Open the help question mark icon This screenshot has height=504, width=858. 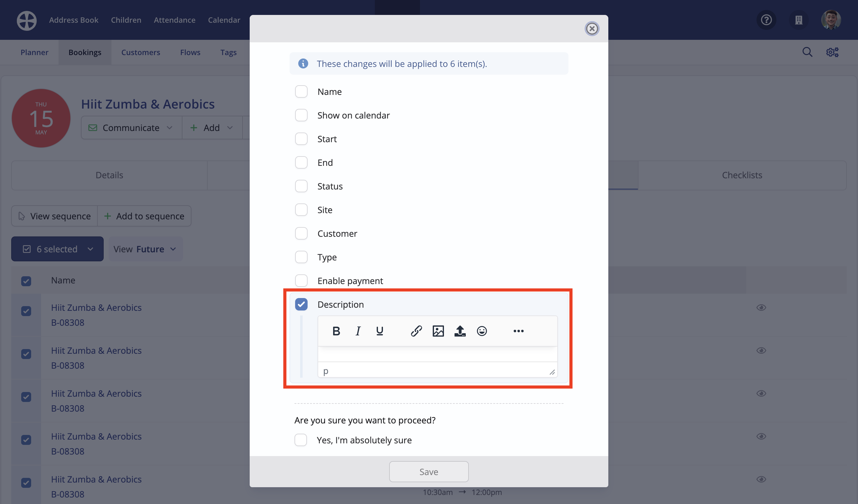[x=766, y=20]
